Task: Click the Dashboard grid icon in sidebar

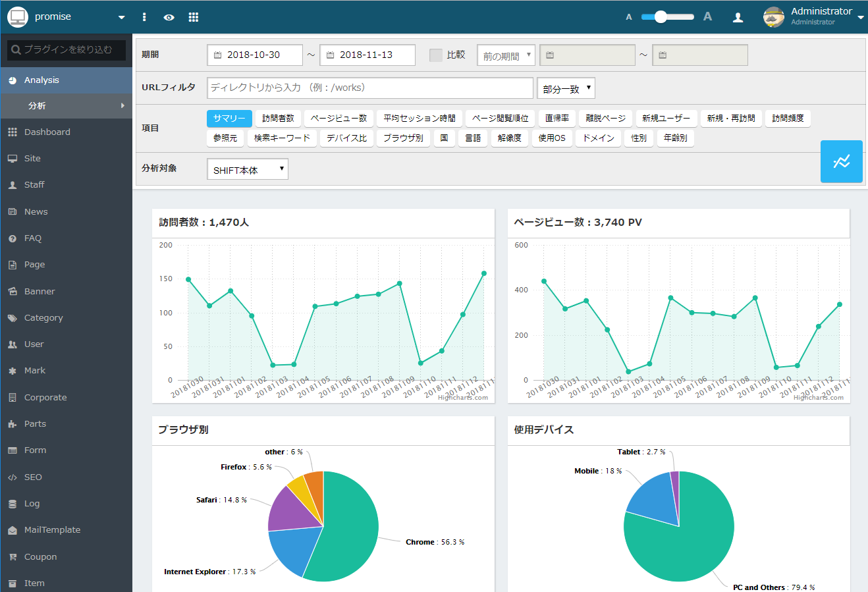Action: point(13,132)
